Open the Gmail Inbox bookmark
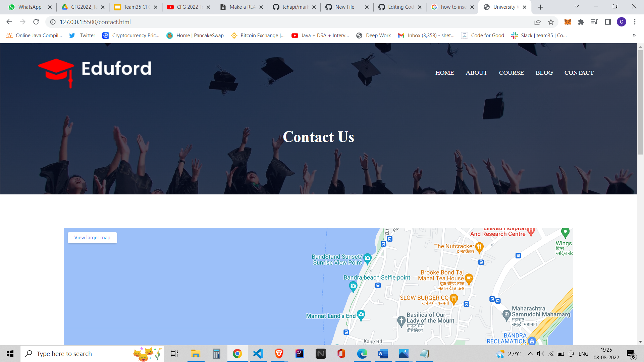Viewport: 644px width, 362px height. coord(426,35)
